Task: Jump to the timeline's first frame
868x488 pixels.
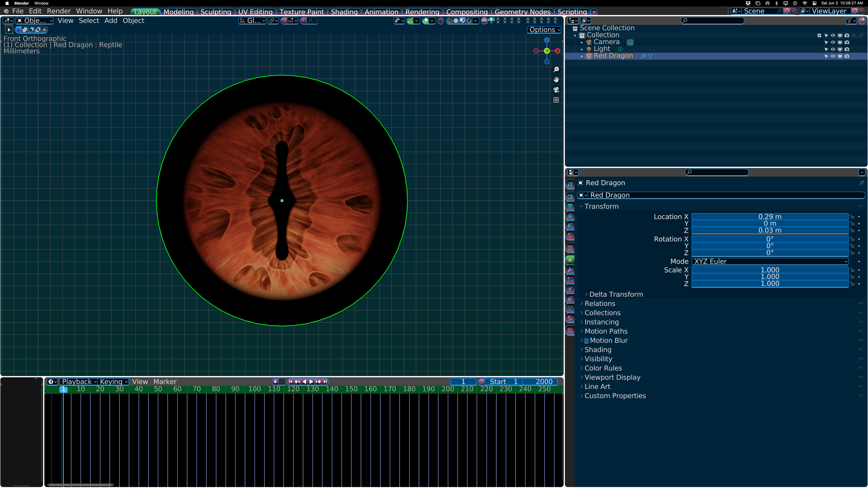Action: (x=291, y=382)
